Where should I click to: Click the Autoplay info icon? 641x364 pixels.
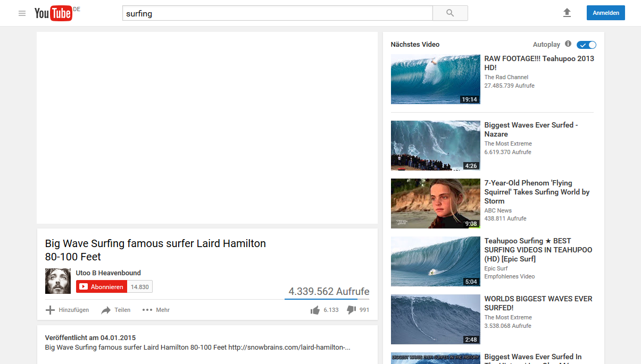[568, 44]
